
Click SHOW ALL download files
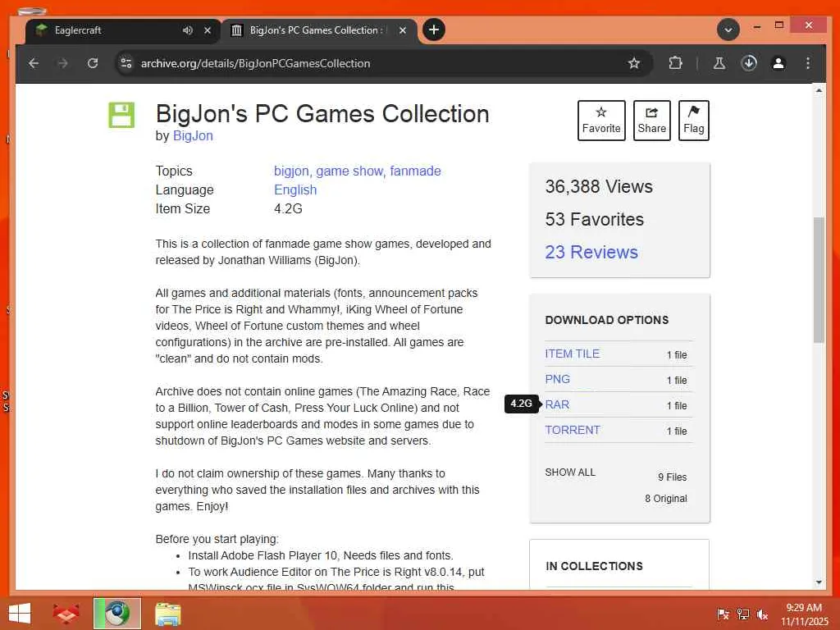570,472
